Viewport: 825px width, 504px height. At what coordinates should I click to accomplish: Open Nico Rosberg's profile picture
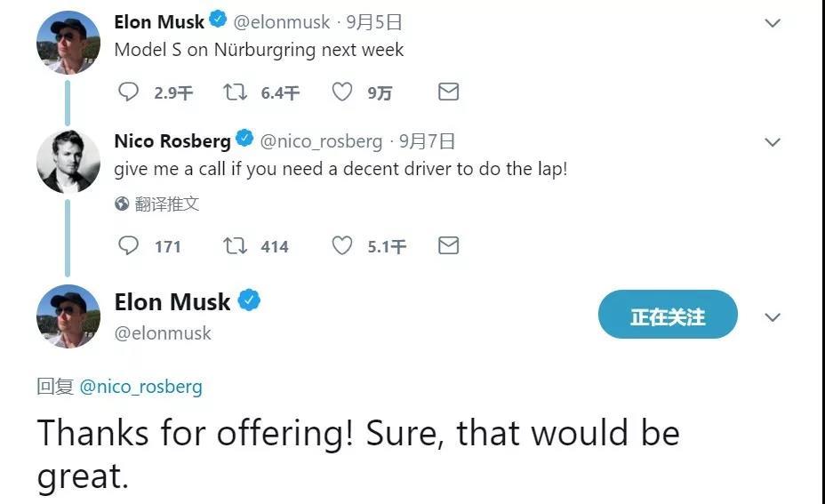pos(68,161)
